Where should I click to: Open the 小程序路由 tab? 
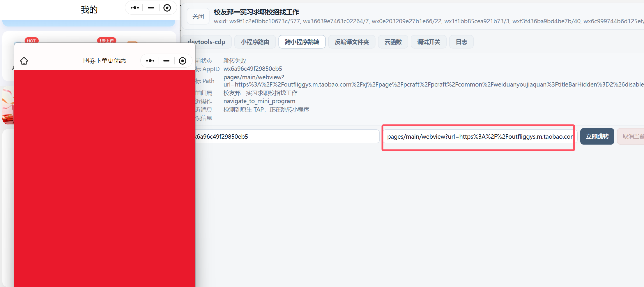point(255,42)
